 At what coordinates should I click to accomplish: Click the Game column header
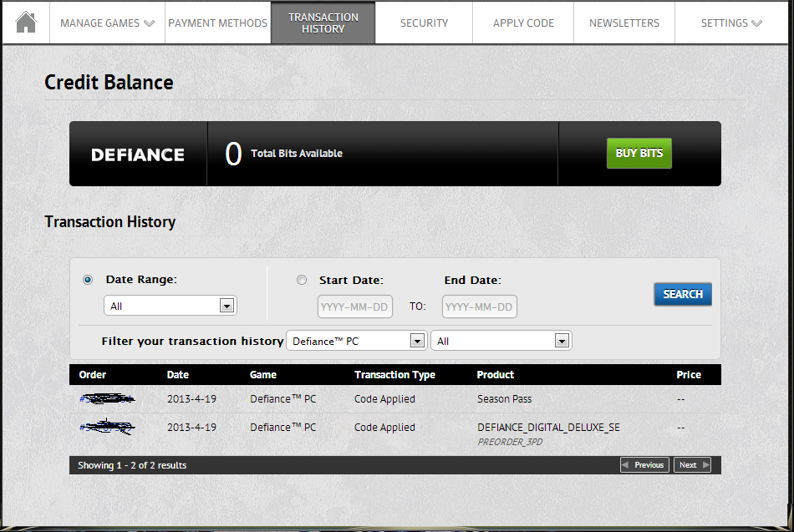(262, 375)
